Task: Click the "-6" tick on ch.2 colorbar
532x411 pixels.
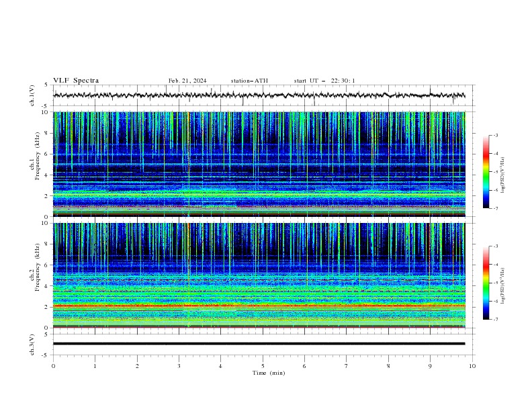Action: 496,301
